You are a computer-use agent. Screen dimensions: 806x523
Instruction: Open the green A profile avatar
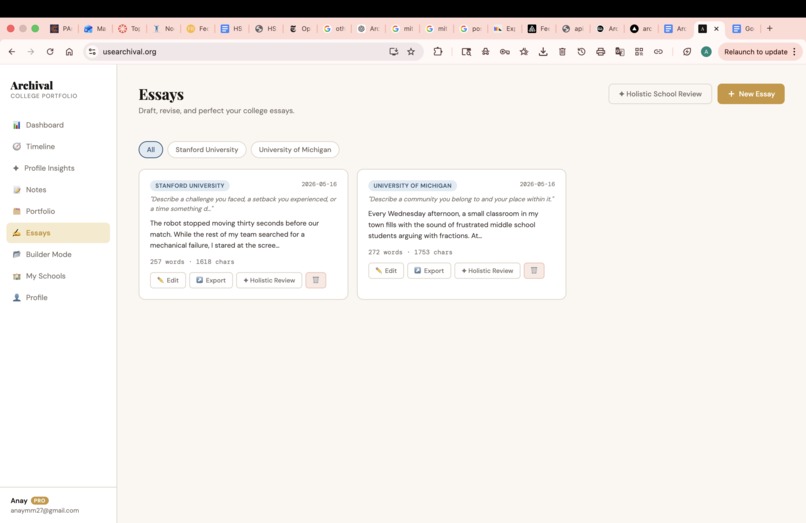(x=706, y=52)
